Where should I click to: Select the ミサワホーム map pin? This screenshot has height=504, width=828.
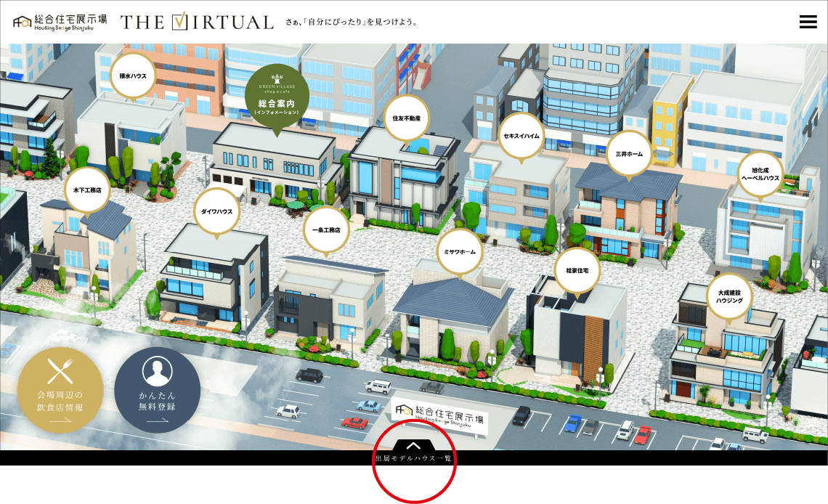460,253
